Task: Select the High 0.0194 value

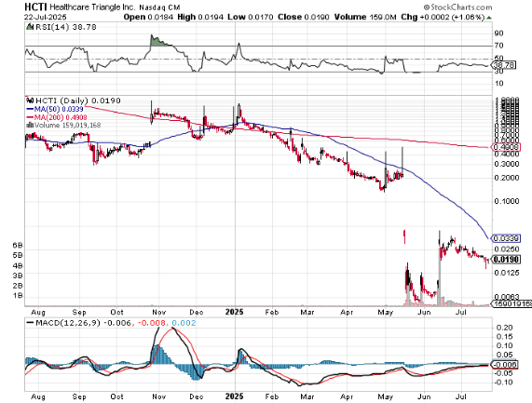Action: pyautogui.click(x=200, y=17)
